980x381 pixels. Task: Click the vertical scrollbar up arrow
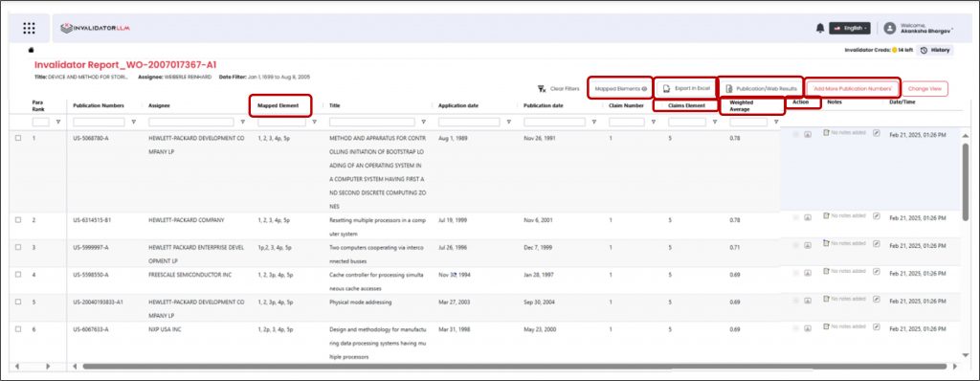[x=966, y=136]
